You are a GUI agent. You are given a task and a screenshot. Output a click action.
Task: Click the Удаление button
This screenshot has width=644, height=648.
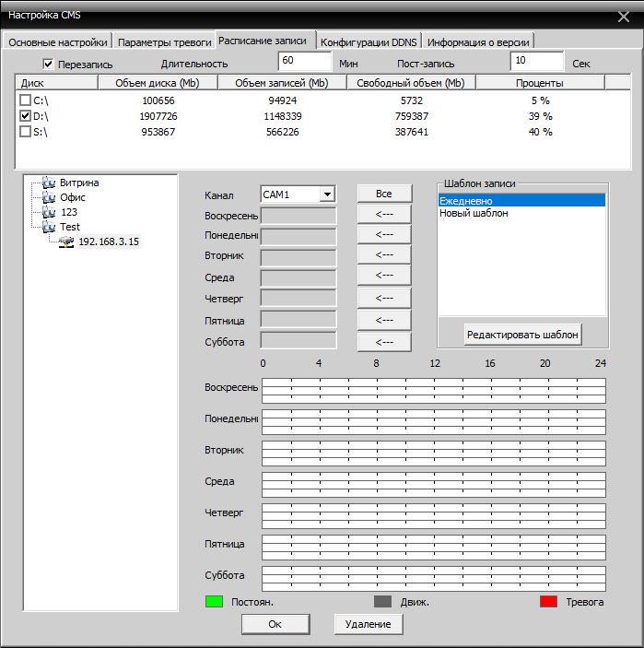pos(368,624)
